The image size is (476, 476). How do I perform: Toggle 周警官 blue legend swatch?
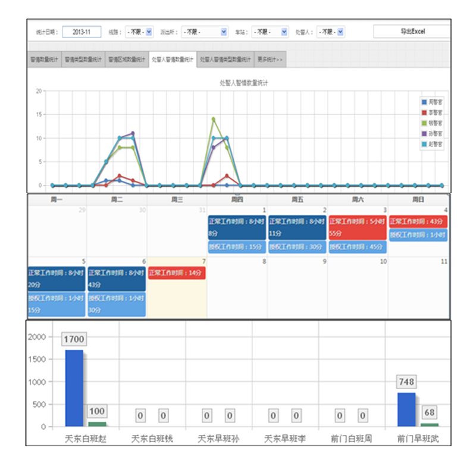point(424,102)
